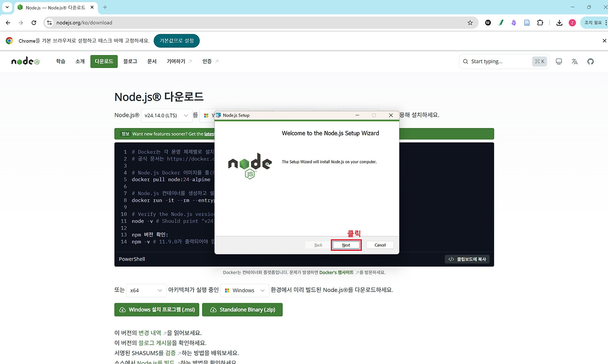Visit the Node.js GitHub repository icon
608x364 pixels.
point(590,61)
